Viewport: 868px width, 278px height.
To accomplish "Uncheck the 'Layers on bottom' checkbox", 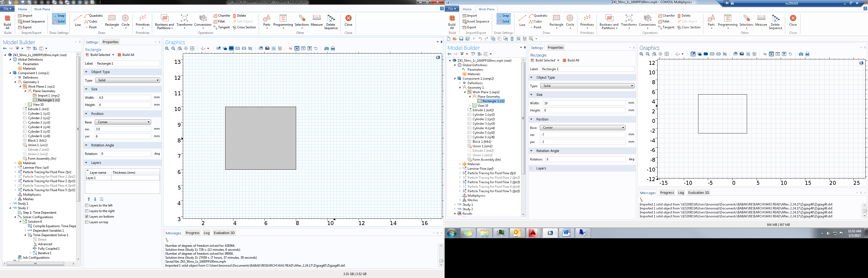I will pos(87,217).
